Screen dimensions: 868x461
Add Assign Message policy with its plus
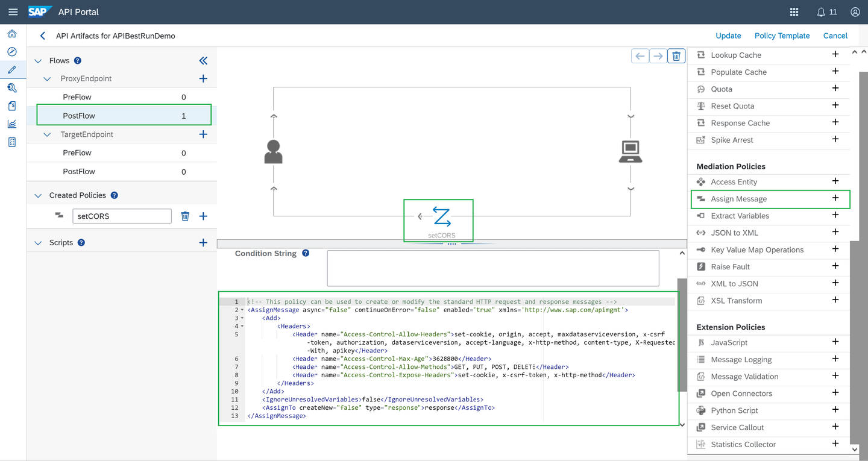[835, 198]
